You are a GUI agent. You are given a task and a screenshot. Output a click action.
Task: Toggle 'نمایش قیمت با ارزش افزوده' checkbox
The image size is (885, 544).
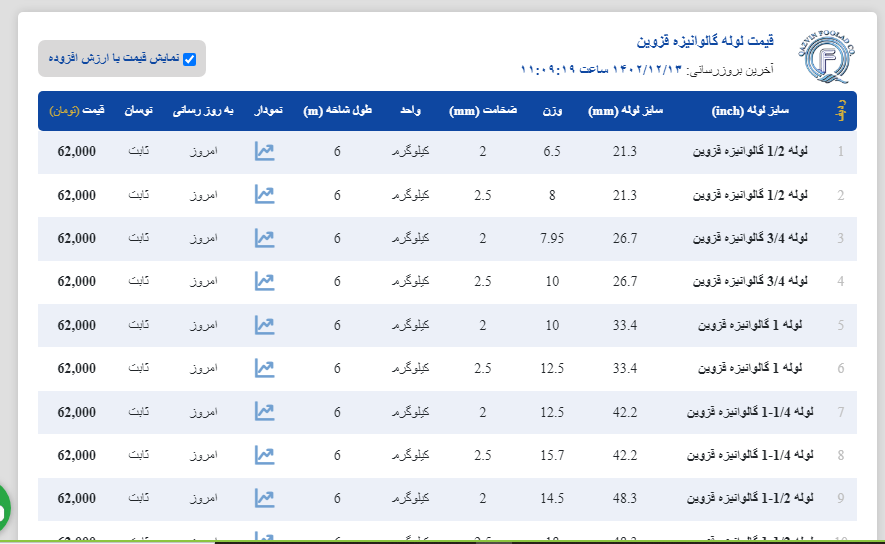[x=189, y=59]
